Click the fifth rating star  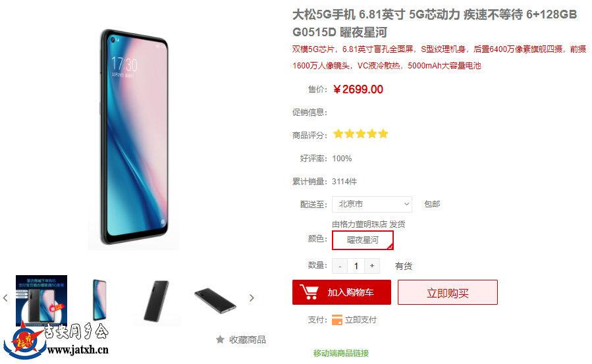[x=383, y=134]
